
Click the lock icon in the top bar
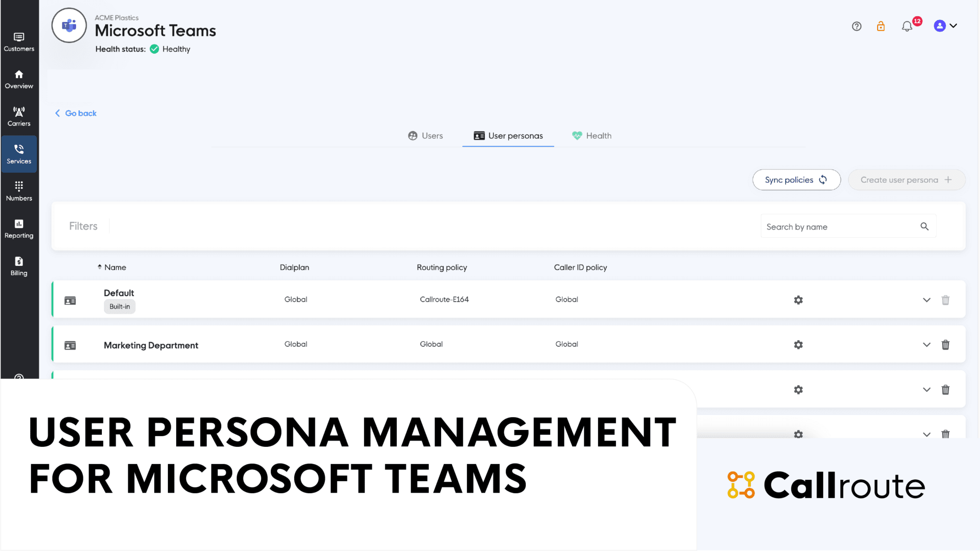tap(880, 26)
